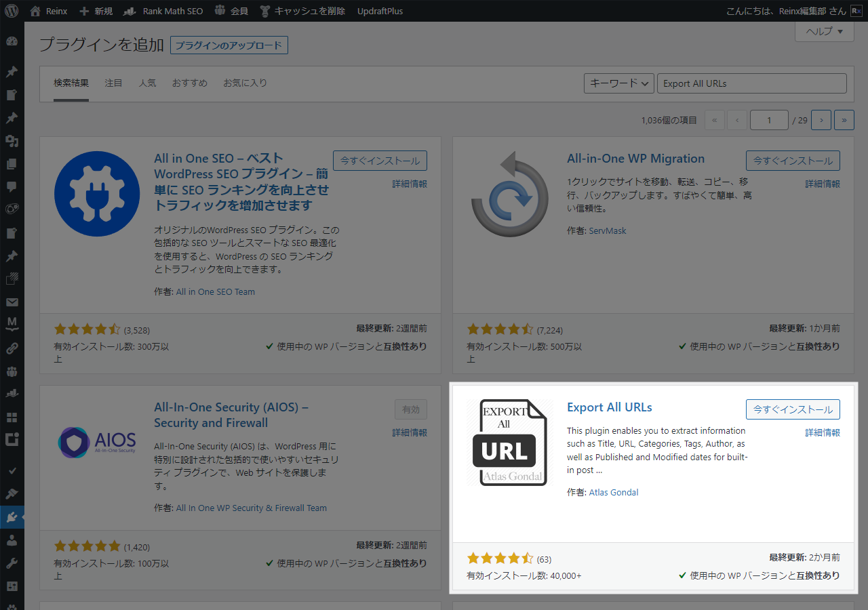Open 詳細情報 for All-In-One Security

click(410, 432)
